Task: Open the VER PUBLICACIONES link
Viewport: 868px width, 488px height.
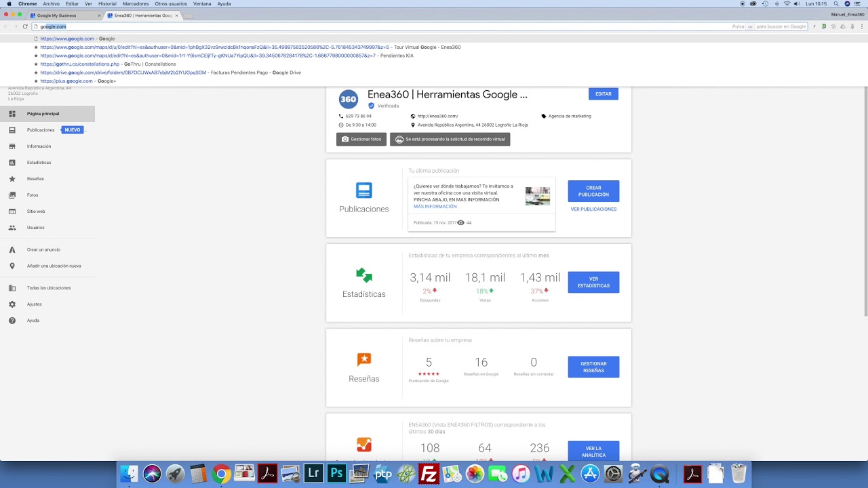Action: (x=593, y=209)
